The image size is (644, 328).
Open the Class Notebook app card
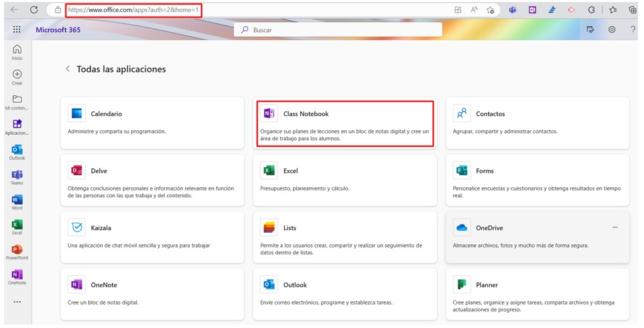pos(345,123)
